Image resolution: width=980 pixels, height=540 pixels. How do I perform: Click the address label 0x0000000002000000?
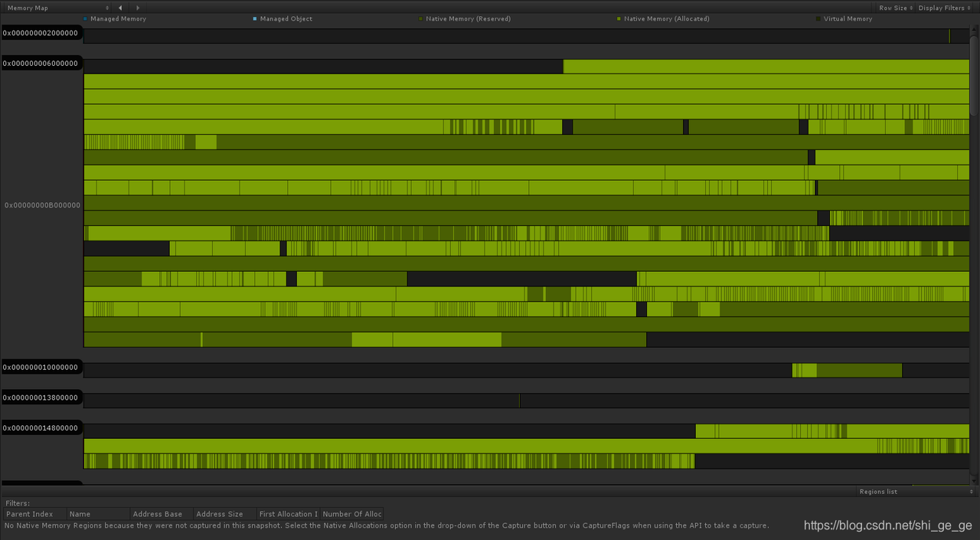41,32
